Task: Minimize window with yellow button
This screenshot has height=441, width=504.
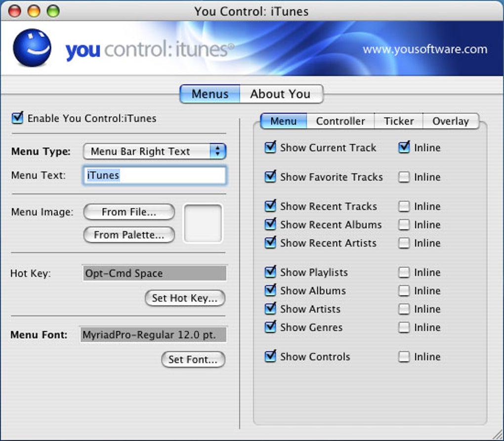Action: (x=34, y=11)
